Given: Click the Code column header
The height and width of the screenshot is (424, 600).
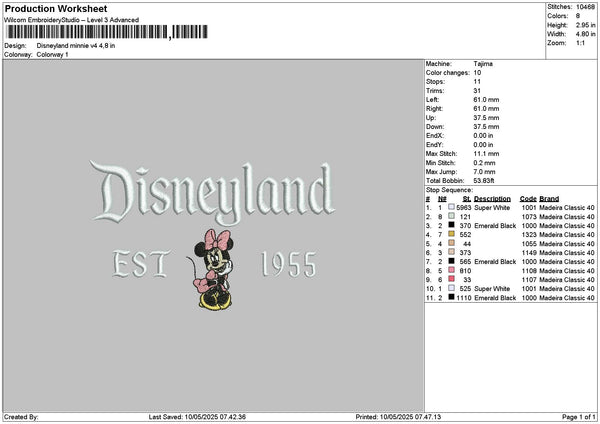Looking at the screenshot, I should (x=528, y=199).
